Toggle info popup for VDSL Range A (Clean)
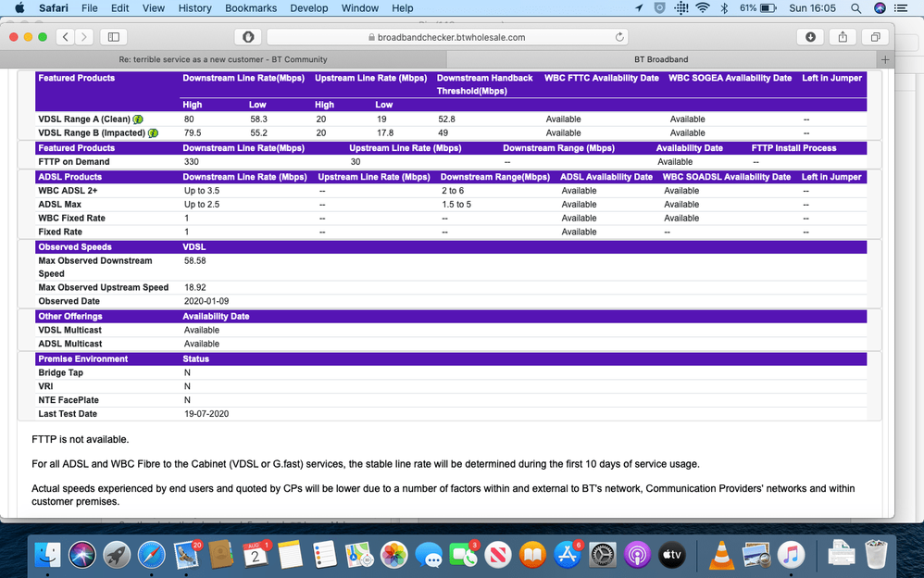 (136, 119)
